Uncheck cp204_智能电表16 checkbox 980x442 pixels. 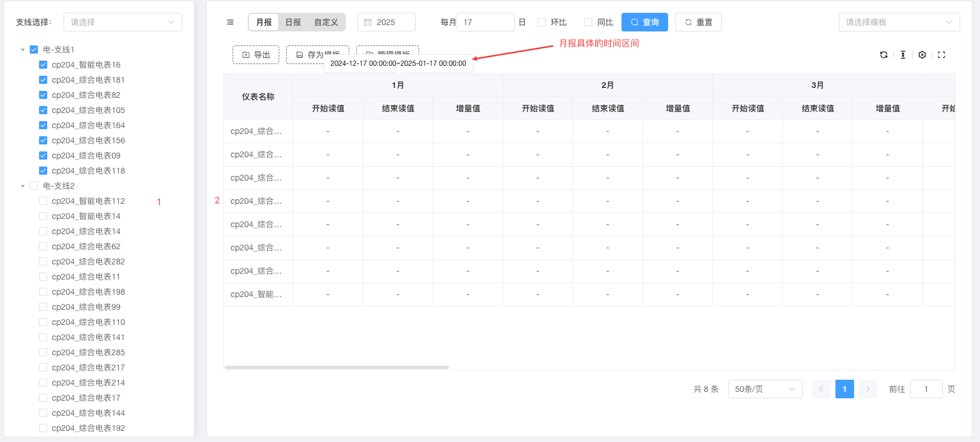43,65
